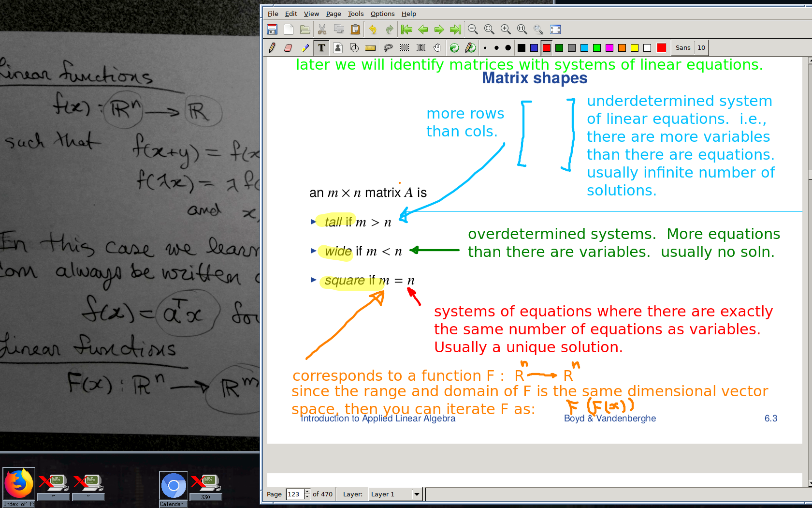Click the Undo arrow icon
812x508 pixels.
[x=373, y=30]
